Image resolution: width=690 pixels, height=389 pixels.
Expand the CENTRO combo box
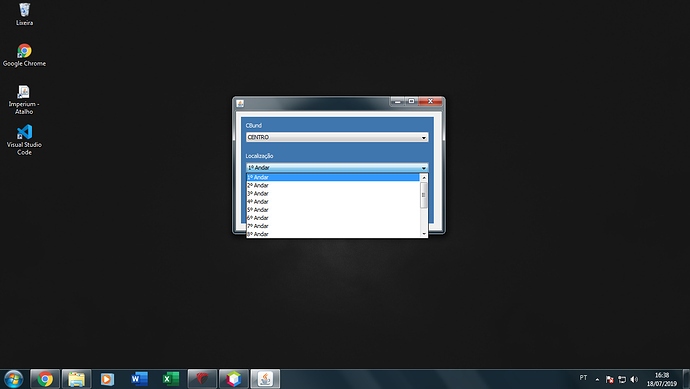coord(337,137)
